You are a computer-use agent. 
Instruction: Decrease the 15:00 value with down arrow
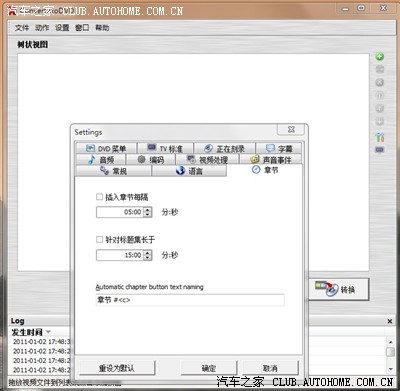[147, 258]
